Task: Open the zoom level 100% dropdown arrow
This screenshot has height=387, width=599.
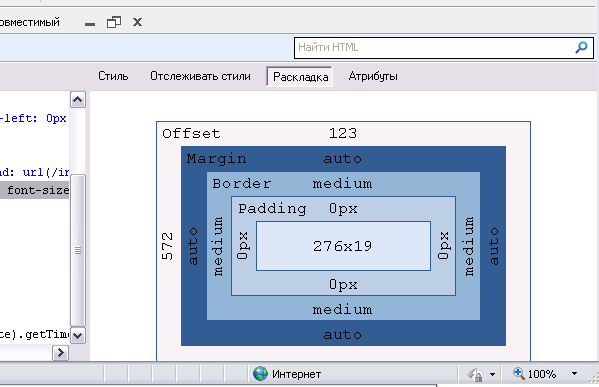Action: (574, 374)
